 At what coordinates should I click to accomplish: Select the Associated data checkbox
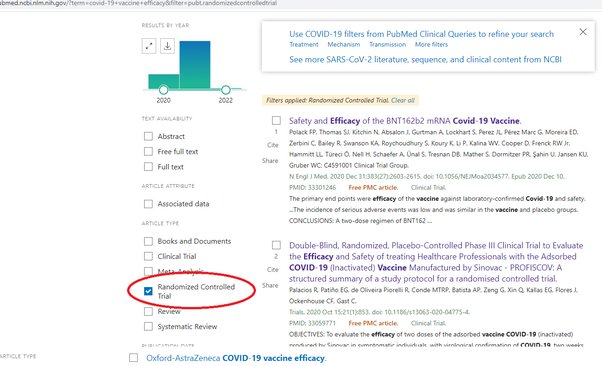[x=148, y=204]
